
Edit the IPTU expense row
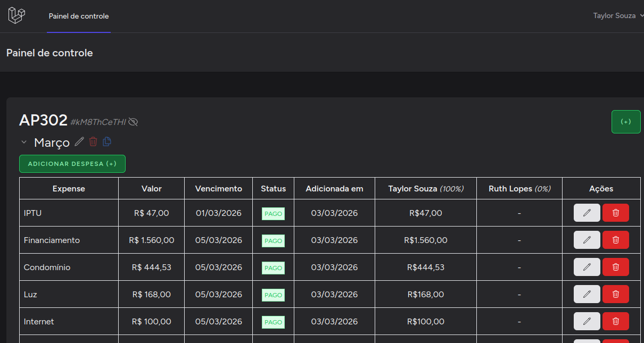587,213
